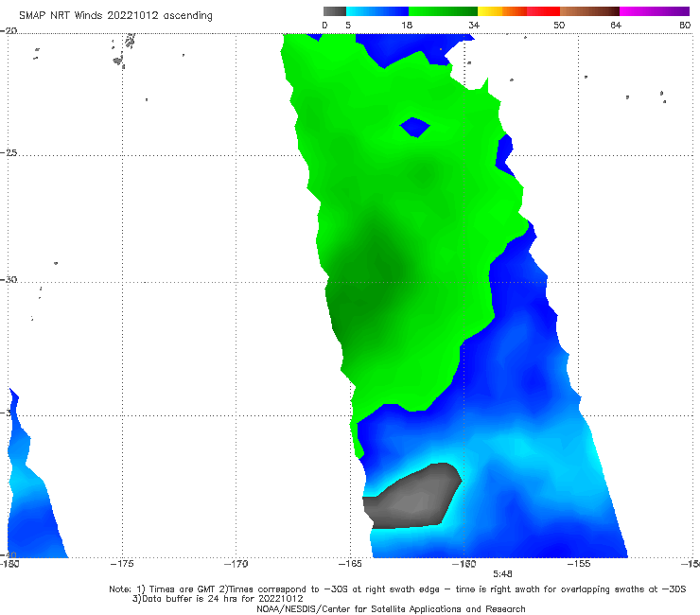Screen dimensions: 700x615
Task: Click the note line "Times are GMT"
Action: (183, 589)
